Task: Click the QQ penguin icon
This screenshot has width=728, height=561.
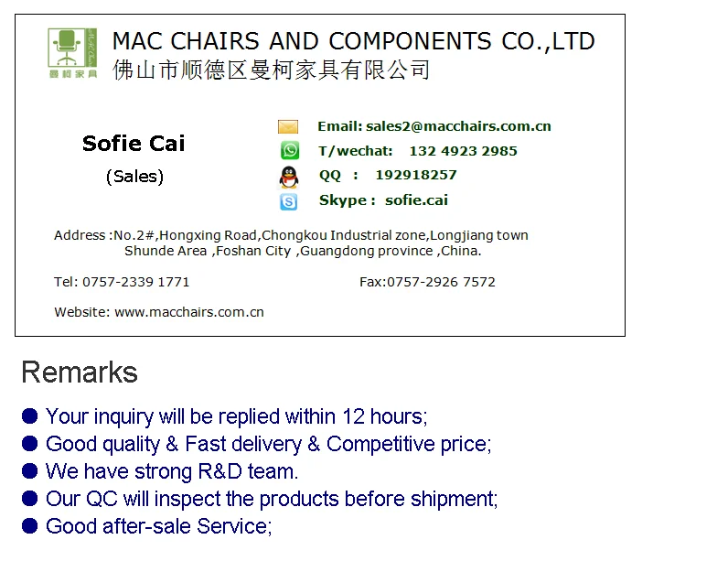Action: (x=289, y=177)
